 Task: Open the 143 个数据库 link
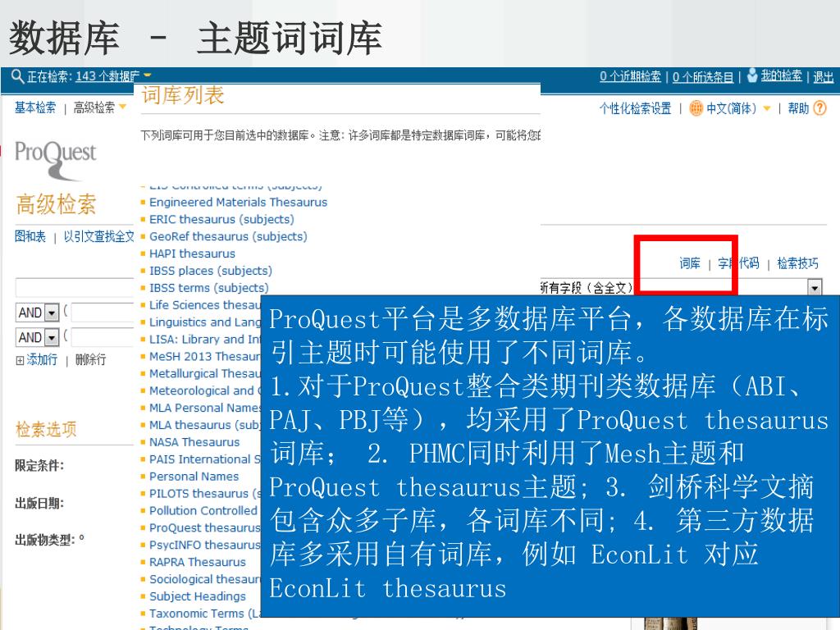[107, 76]
